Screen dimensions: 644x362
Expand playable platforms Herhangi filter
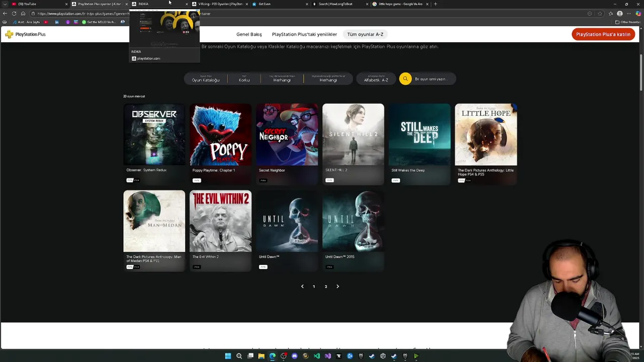328,78
